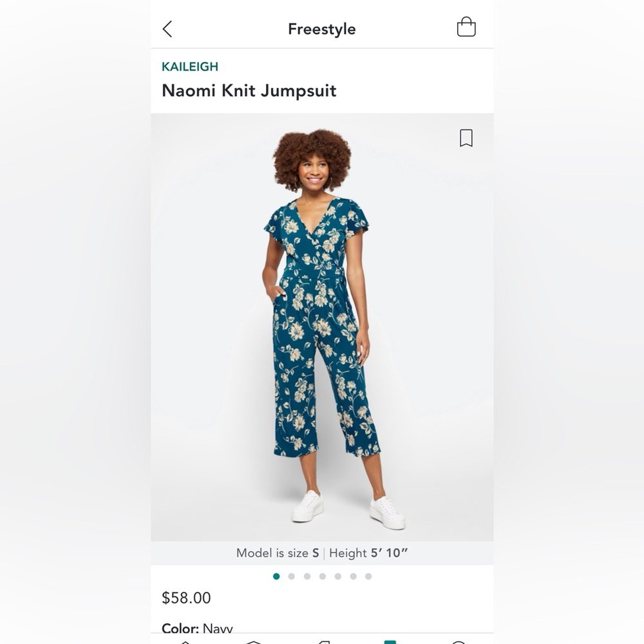Tap the Naomi Knit Jumpsuit title
This screenshot has width=644, height=644.
[x=249, y=91]
